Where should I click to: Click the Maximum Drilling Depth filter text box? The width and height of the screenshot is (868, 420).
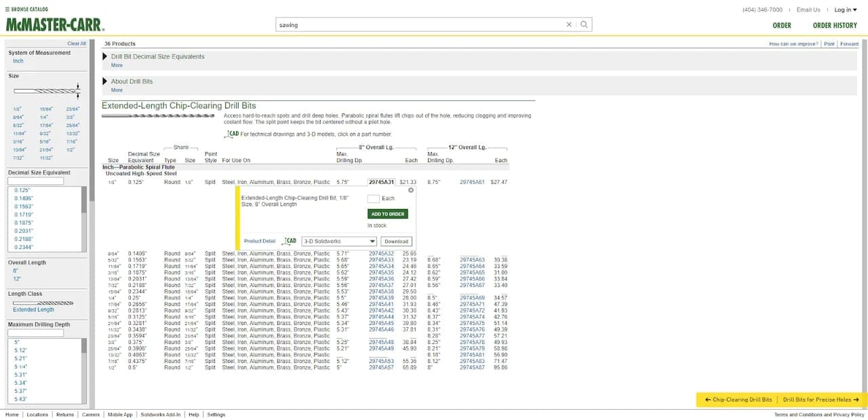tap(35, 333)
